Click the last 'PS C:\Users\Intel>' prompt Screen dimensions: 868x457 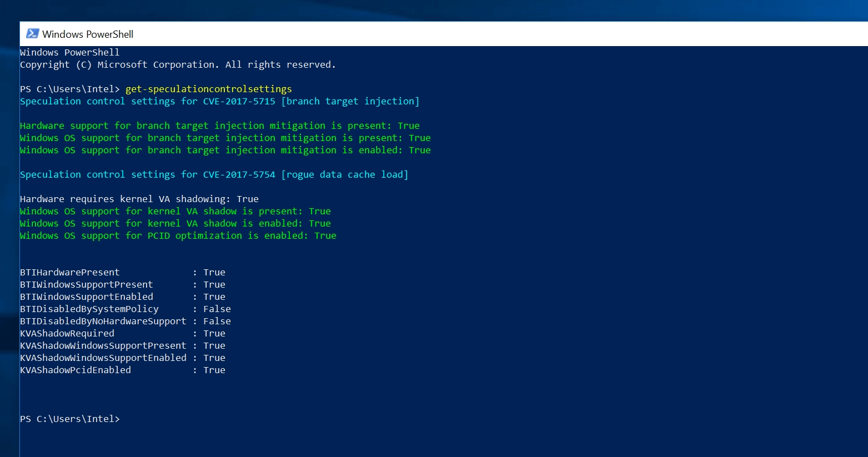tap(70, 419)
